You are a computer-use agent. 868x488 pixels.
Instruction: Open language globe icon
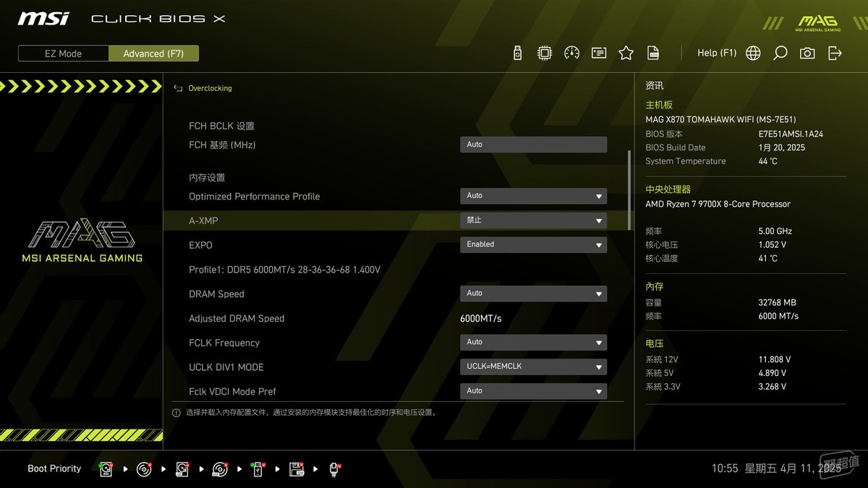(753, 53)
